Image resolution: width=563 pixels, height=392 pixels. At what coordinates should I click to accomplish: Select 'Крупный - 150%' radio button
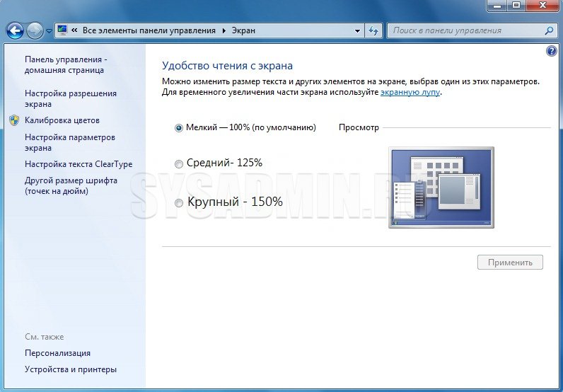coord(178,203)
